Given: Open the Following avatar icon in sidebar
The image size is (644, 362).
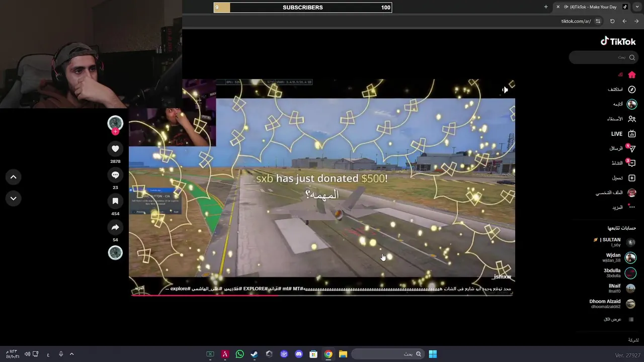Looking at the screenshot, I should [631, 104].
